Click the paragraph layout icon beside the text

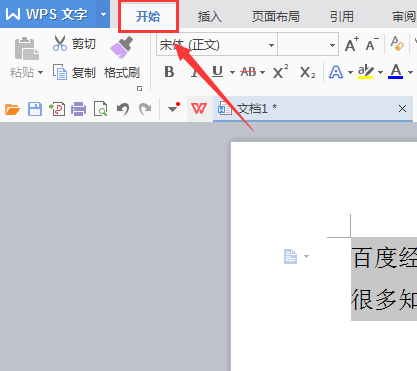[290, 257]
